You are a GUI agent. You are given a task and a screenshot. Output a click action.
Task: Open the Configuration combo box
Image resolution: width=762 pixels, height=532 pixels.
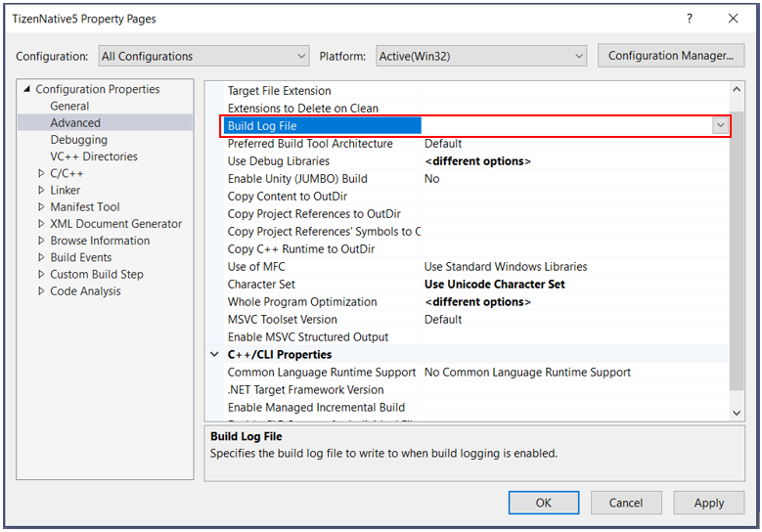point(203,56)
